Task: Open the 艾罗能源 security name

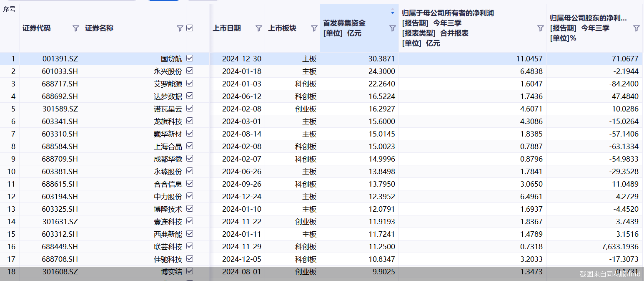Action: pyautogui.click(x=168, y=84)
